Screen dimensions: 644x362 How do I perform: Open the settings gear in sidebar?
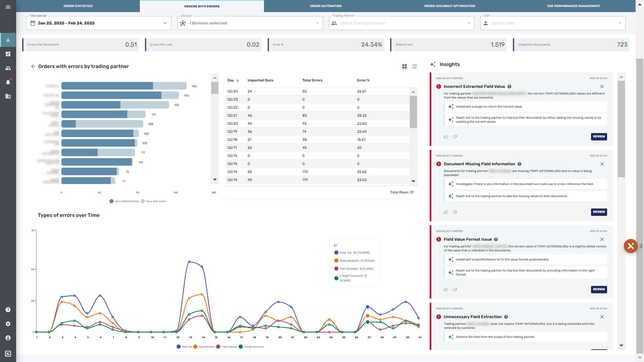click(x=8, y=324)
